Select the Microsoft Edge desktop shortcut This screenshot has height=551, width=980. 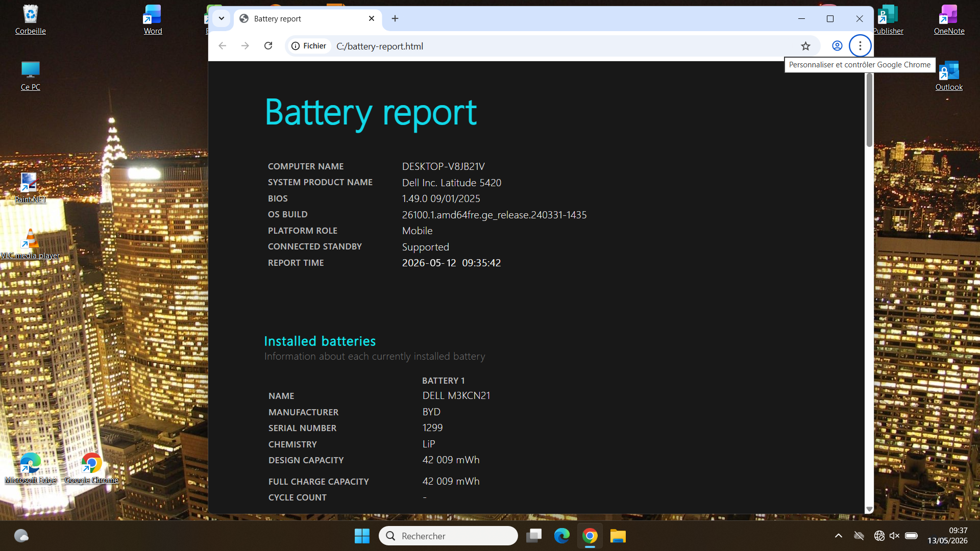tap(31, 468)
